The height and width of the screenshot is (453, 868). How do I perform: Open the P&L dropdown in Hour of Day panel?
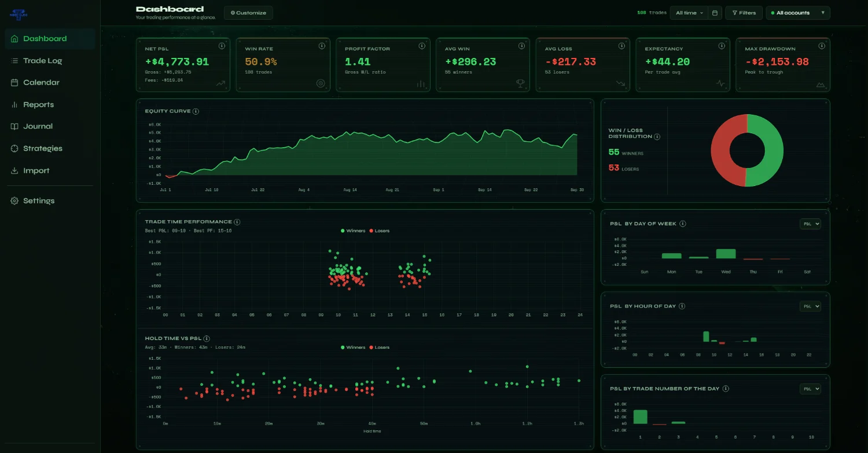point(810,306)
